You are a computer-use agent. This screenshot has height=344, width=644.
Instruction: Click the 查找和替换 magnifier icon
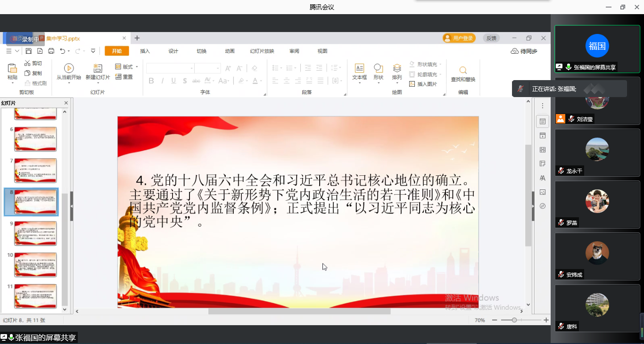coord(463,70)
